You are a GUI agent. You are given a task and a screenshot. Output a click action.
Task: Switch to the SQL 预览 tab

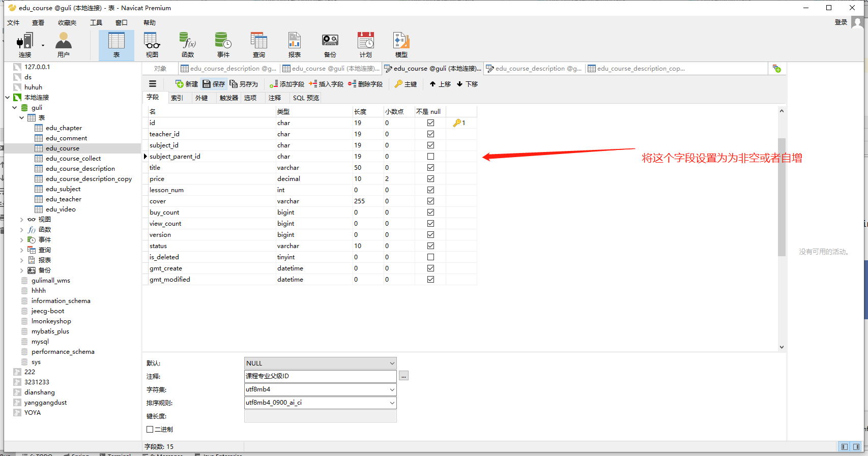[x=306, y=98]
